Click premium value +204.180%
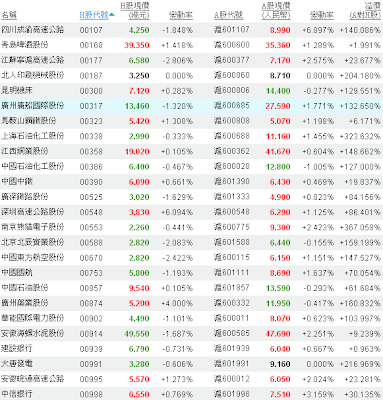The height and width of the screenshot is (400, 383). 360,75
